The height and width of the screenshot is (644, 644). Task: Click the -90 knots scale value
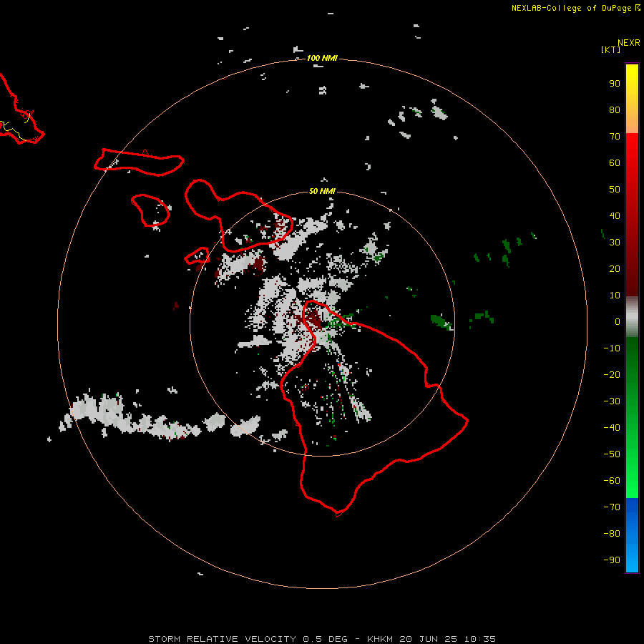612,560
